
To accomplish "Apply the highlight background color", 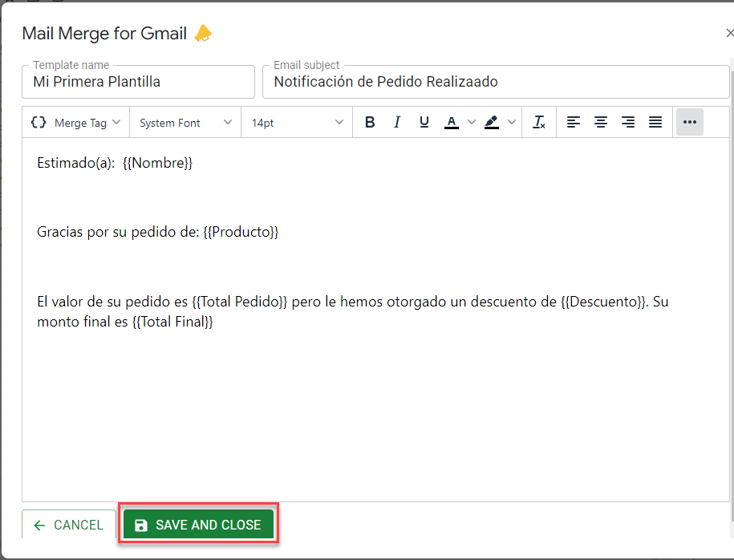I will 492,122.
